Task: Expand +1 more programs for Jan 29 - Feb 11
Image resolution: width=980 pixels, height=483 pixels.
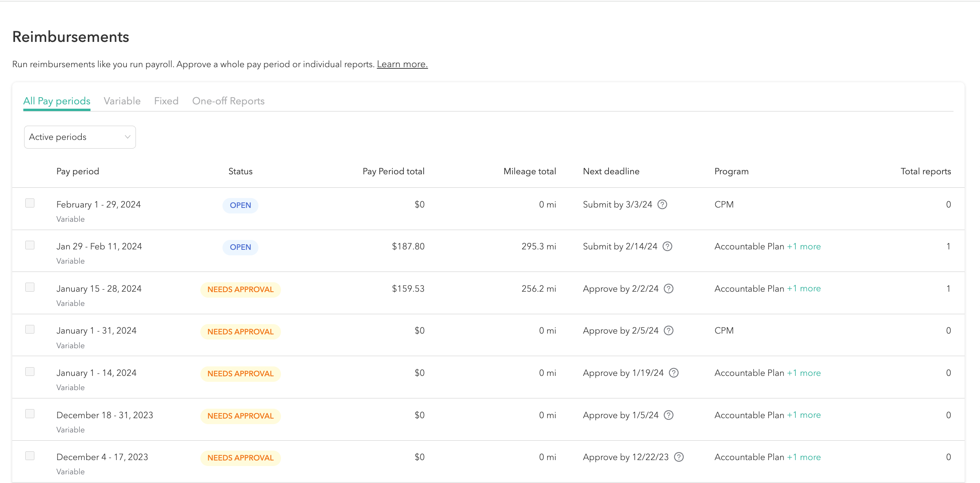Action: (x=804, y=246)
